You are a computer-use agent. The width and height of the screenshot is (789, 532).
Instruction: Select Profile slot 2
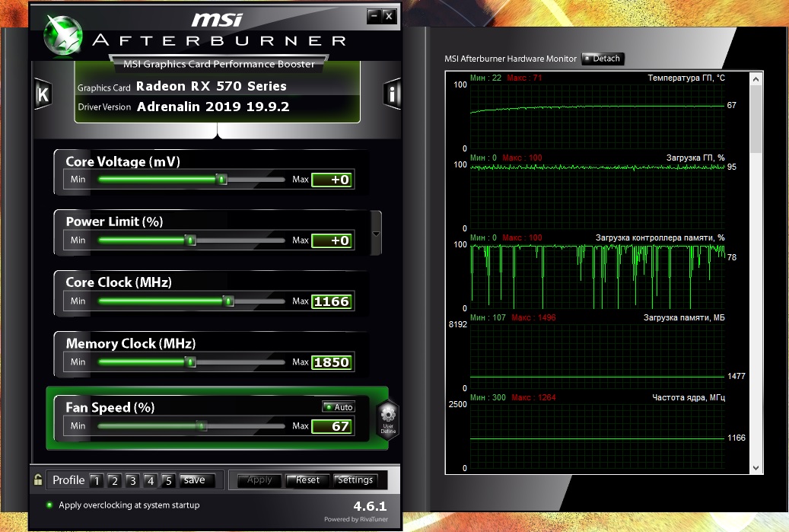pos(115,481)
